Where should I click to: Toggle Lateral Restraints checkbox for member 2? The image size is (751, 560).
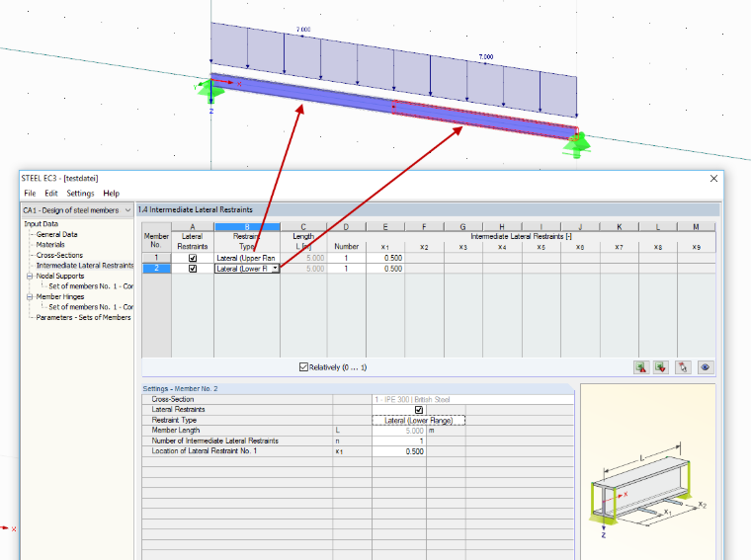click(193, 269)
